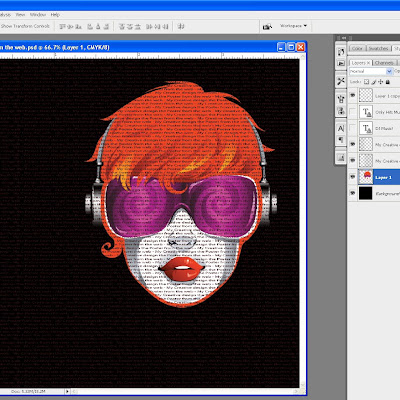Switch to the Swatches tab
Image resolution: width=400 pixels, height=400 pixels.
pos(378,48)
